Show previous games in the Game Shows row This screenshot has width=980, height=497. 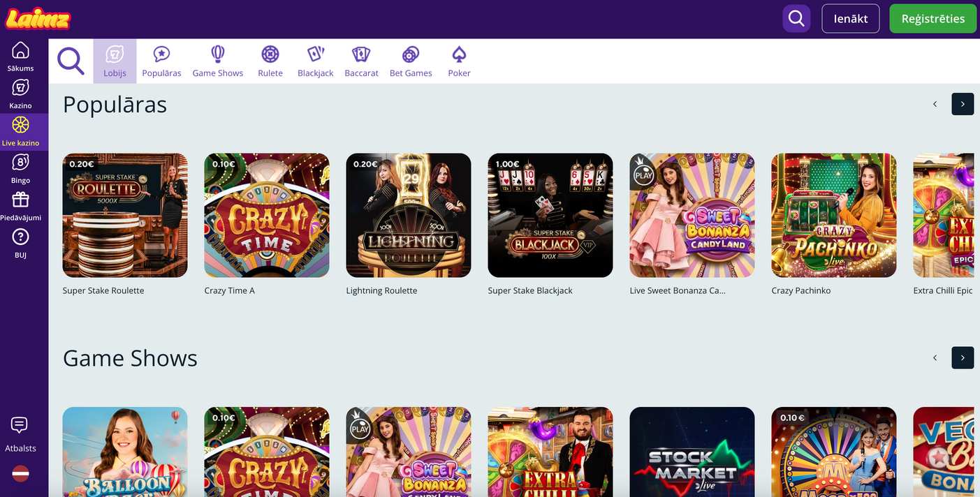(935, 358)
